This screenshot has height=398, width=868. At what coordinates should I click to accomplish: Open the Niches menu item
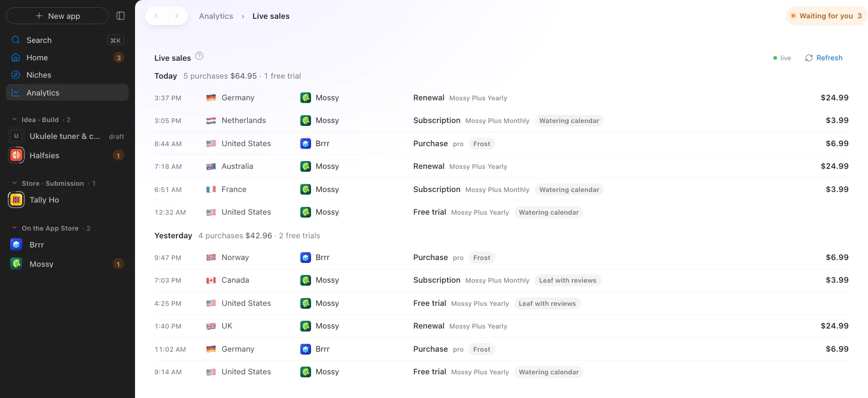pos(68,75)
